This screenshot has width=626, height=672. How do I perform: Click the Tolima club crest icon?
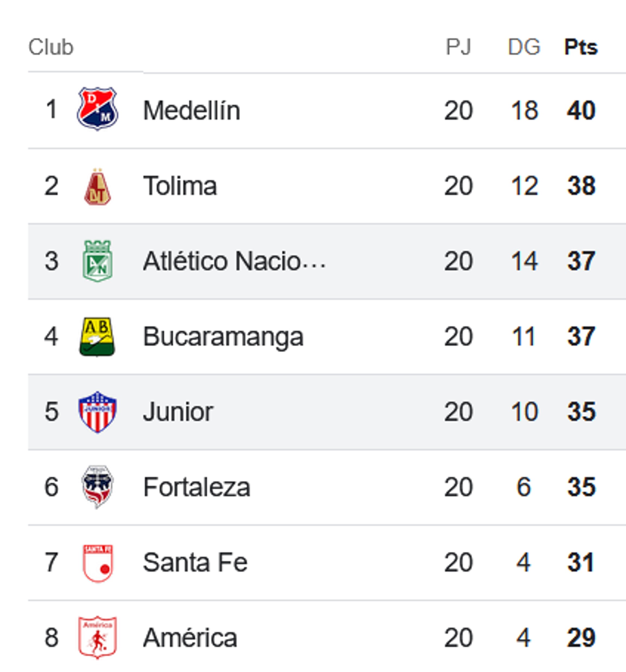97,187
